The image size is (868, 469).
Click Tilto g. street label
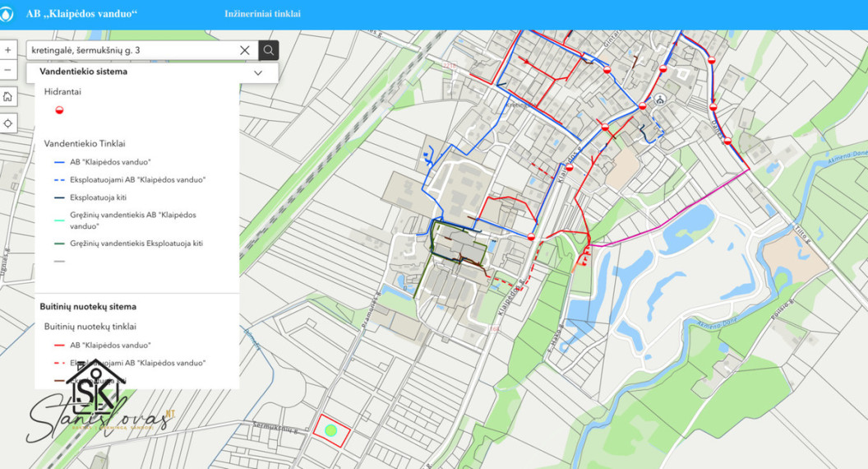coord(803,233)
